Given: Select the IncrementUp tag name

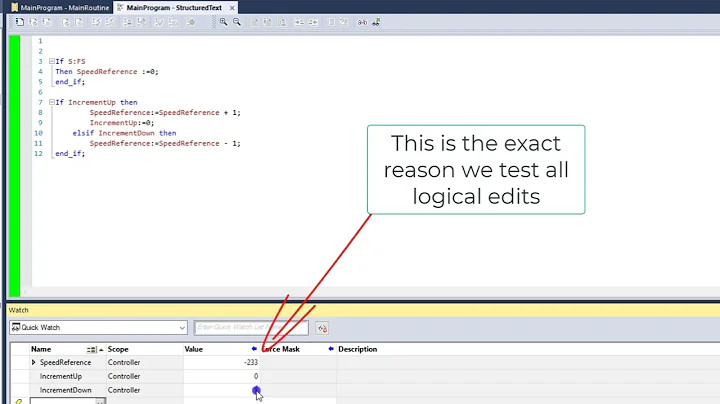Looking at the screenshot, I should [x=61, y=376].
